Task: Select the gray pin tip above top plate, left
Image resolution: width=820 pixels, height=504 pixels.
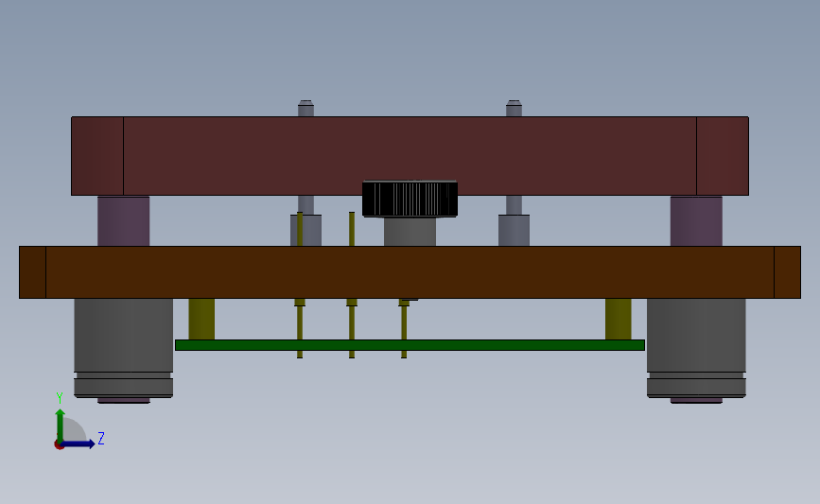Action: pyautogui.click(x=305, y=108)
